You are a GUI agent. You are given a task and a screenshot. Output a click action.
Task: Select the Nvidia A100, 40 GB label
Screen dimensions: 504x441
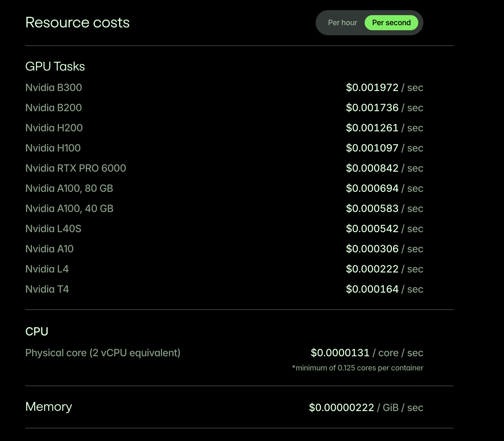69,209
